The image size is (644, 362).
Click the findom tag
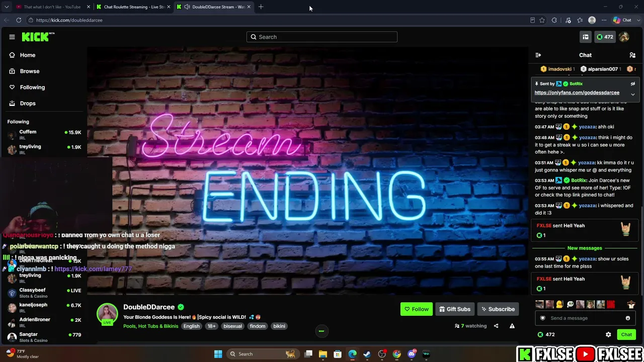(x=258, y=326)
